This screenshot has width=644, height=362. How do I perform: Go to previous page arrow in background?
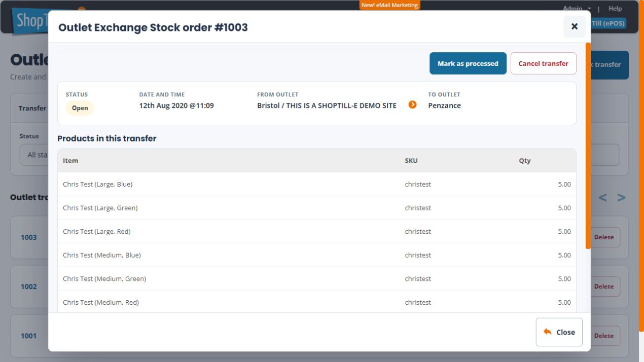point(602,198)
